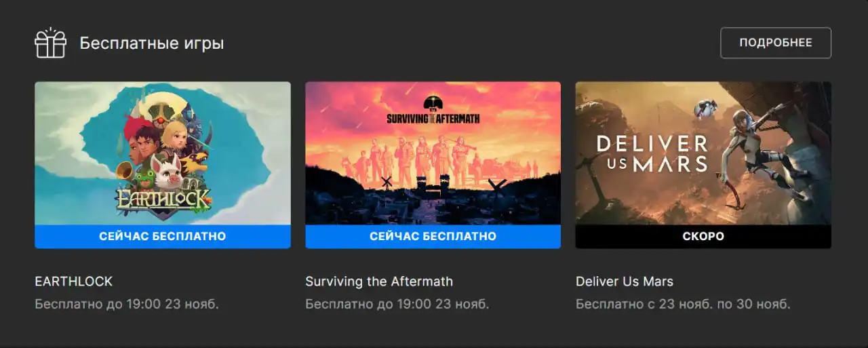Click СЕЙЧАС БЕСПЛАТНО banner under EARTHLOCK cover
Viewport: 868px width, 348px height.
(163, 237)
